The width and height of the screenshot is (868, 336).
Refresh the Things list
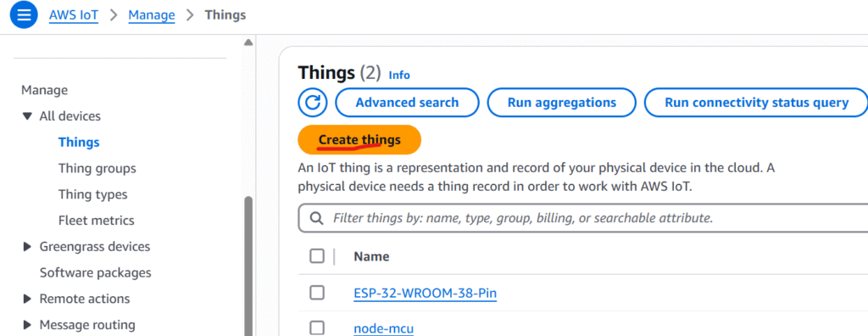point(313,103)
